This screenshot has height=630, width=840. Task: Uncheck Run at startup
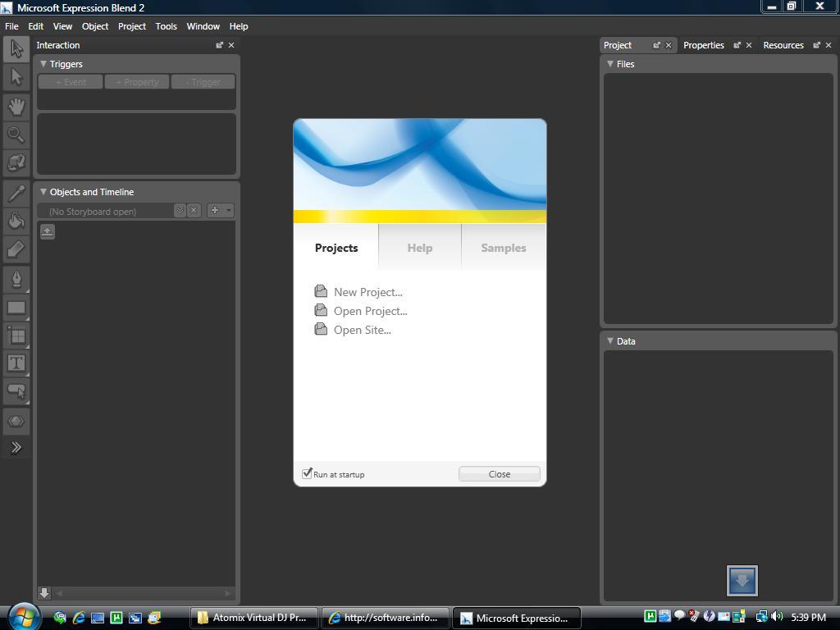(308, 473)
